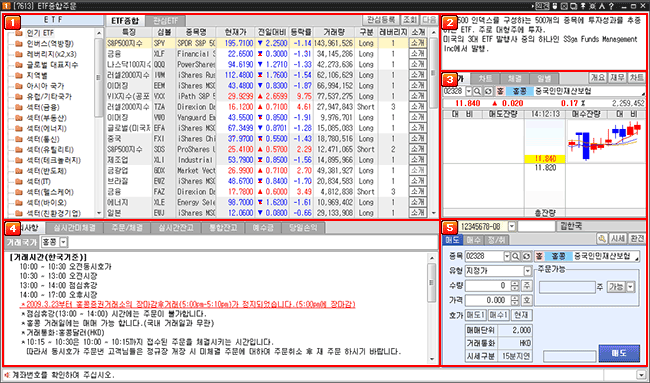Open the 통합잔고 tab
The height and width of the screenshot is (383, 650).
[223, 228]
